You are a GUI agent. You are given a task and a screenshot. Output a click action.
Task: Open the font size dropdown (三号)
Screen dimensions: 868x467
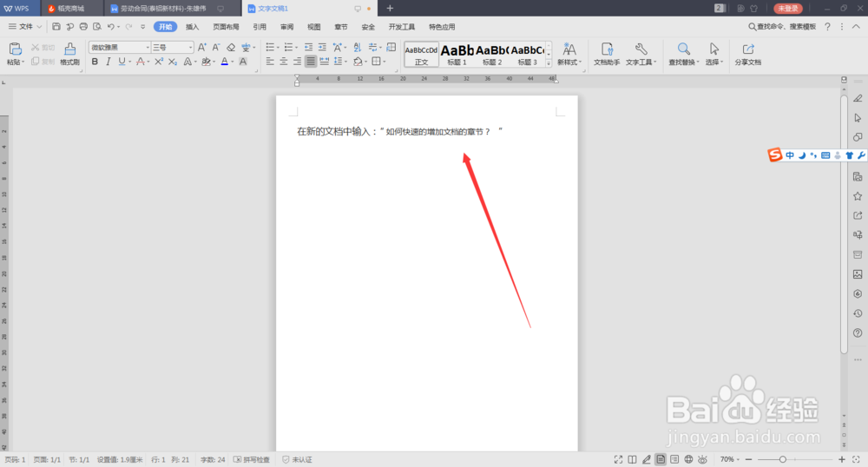(x=190, y=48)
